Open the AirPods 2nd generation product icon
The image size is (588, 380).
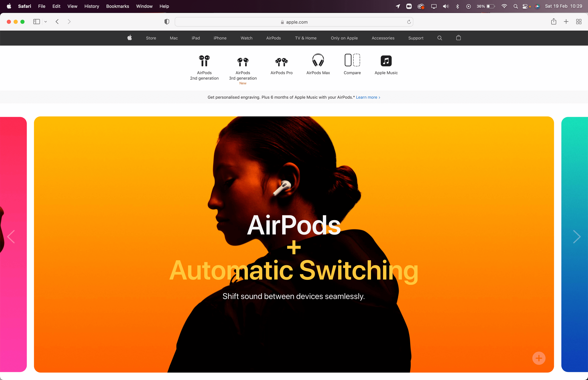(x=204, y=61)
